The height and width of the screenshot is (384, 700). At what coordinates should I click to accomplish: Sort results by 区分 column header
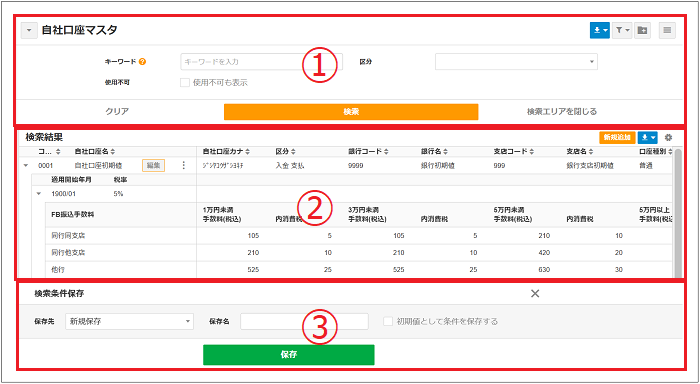[286, 152]
